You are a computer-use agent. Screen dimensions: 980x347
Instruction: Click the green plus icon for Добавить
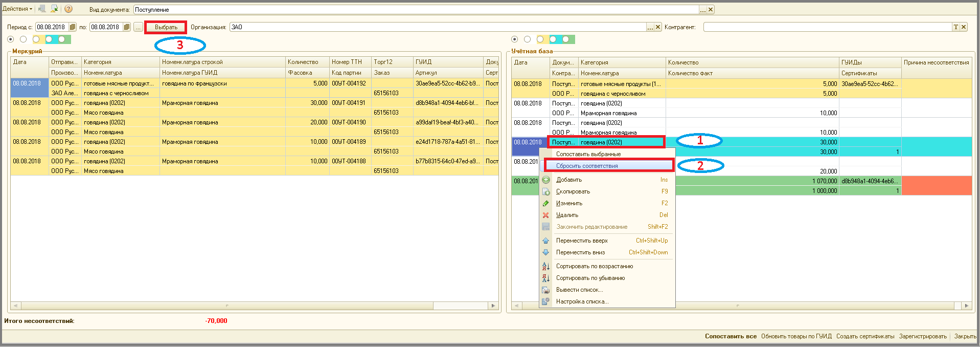[x=546, y=180]
